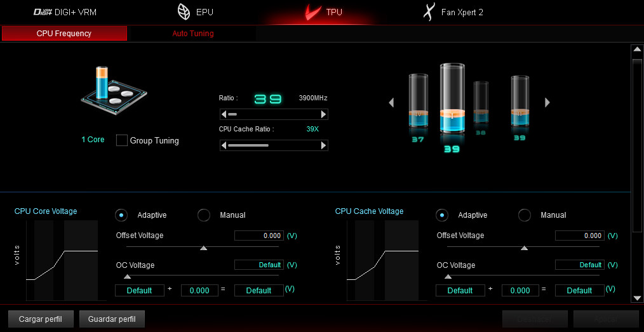Click CPU Core OC Voltage Default field
This screenshot has width=644, height=332.
click(258, 265)
